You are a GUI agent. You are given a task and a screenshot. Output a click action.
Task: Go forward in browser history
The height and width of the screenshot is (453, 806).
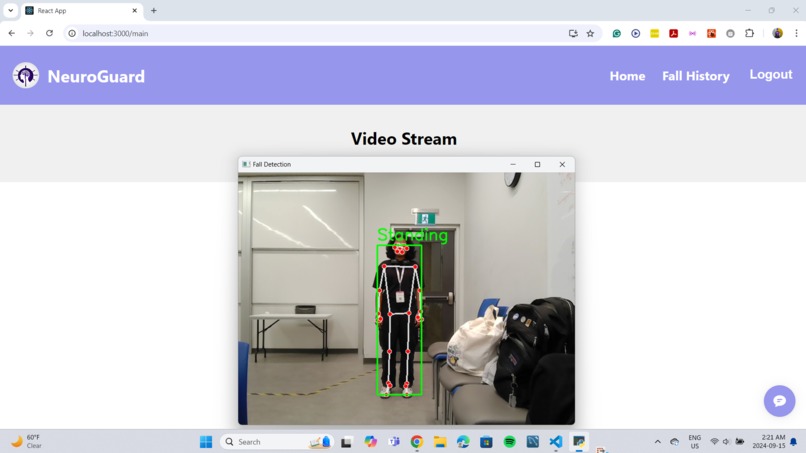(x=30, y=33)
